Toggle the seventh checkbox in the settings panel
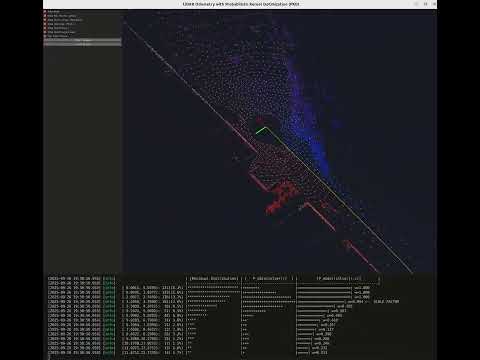This screenshot has height=360, width=480. (45, 36)
